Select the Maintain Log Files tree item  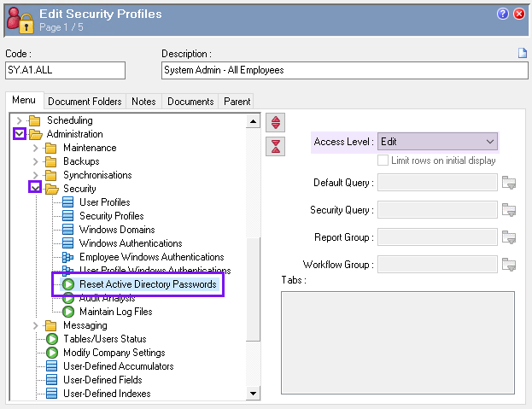point(115,312)
